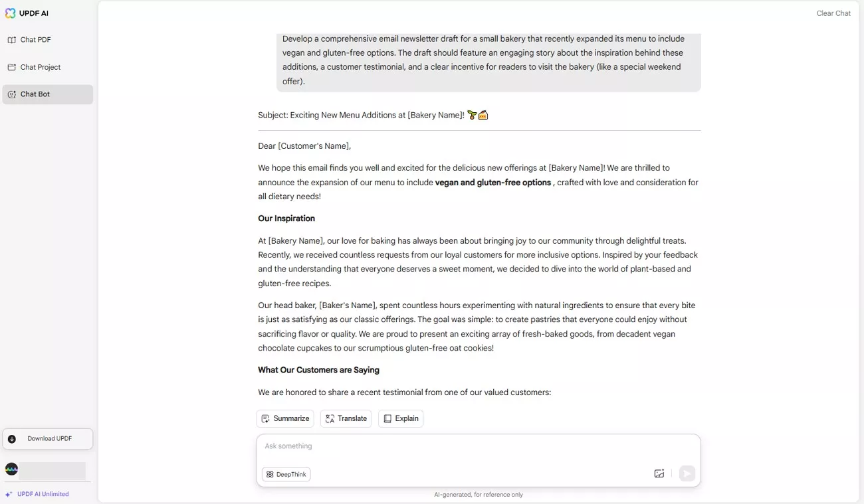Click the Download UPDF button
The height and width of the screenshot is (504, 864).
coord(48,439)
